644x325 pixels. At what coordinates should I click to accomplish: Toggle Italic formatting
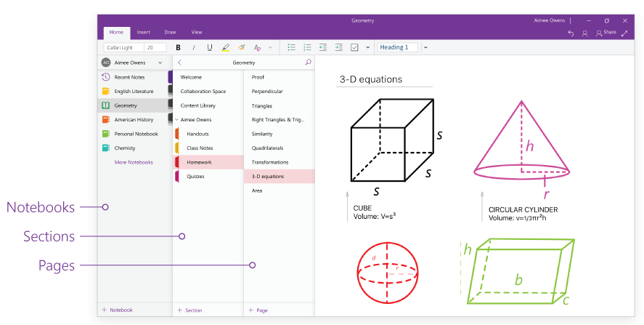(193, 48)
